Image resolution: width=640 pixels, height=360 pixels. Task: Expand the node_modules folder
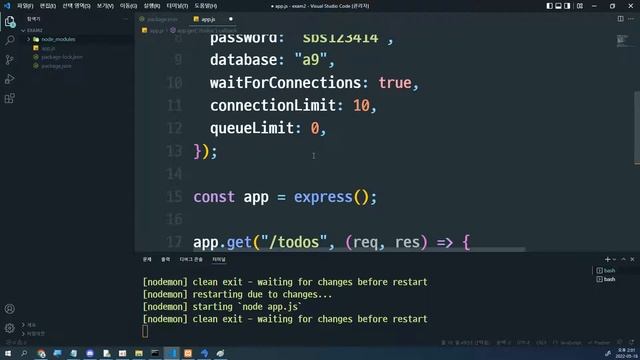coord(28,39)
